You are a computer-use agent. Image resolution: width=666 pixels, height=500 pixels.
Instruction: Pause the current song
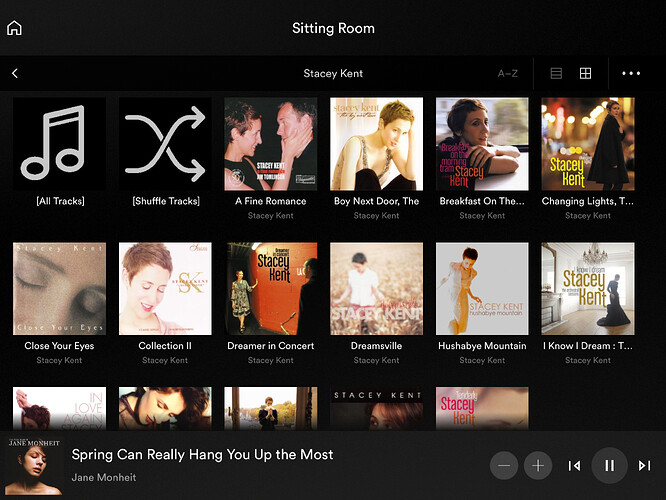pyautogui.click(x=610, y=466)
